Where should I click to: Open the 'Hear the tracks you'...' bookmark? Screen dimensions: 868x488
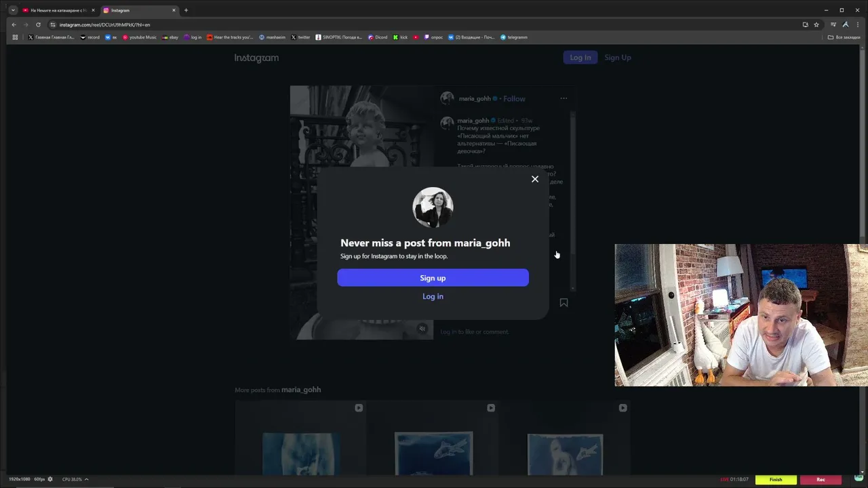point(230,37)
